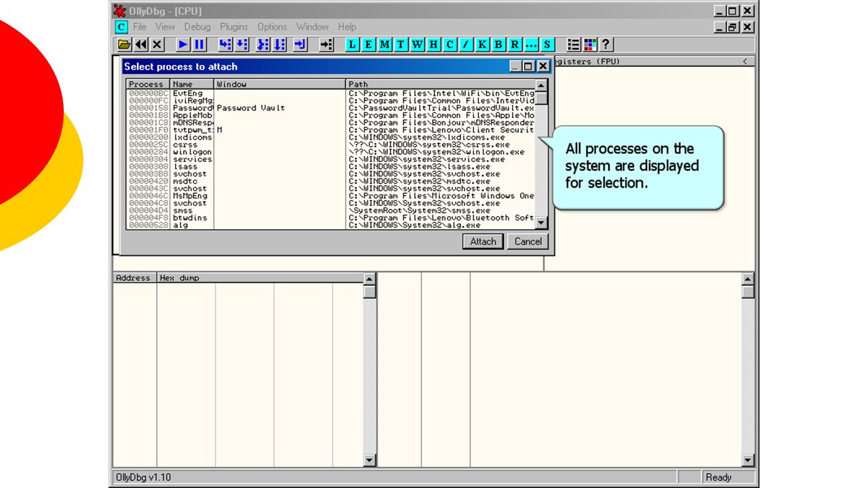This screenshot has width=868, height=488.
Task: Click the Go to address icon
Action: [327, 45]
